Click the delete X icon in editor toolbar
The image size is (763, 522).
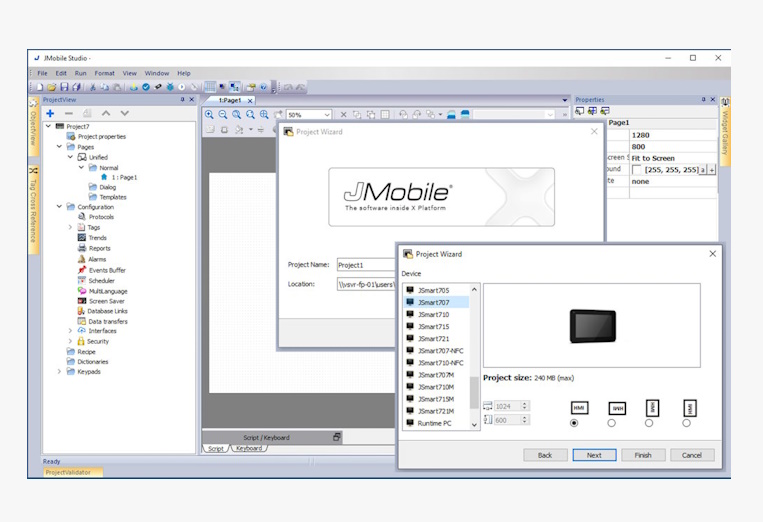(x=343, y=115)
